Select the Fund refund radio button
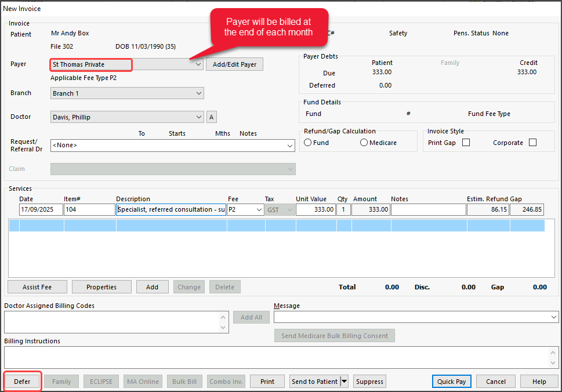Image resolution: width=562 pixels, height=392 pixels. 308,143
